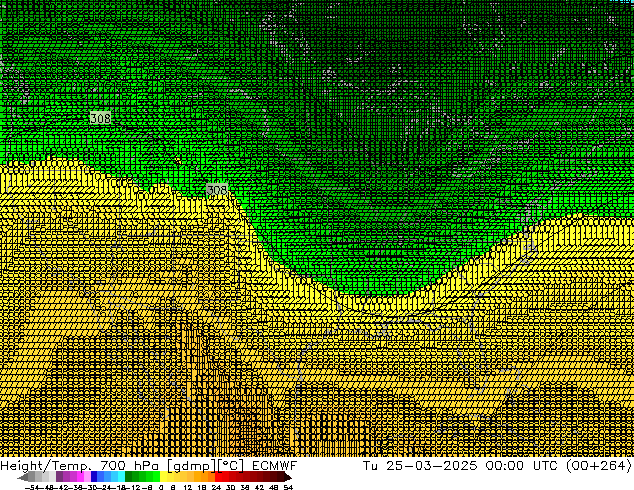Select the dark purple legend swatch

pyautogui.click(x=59, y=476)
